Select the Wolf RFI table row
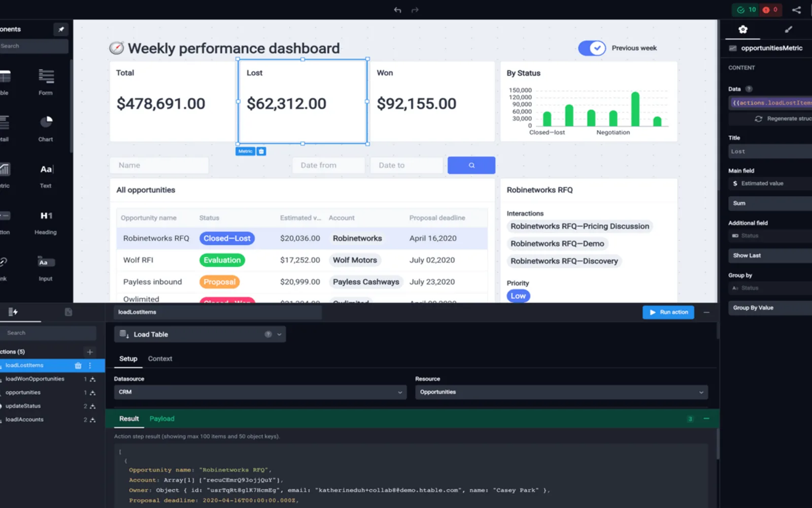Viewport: 812px width, 508px height. tap(302, 260)
